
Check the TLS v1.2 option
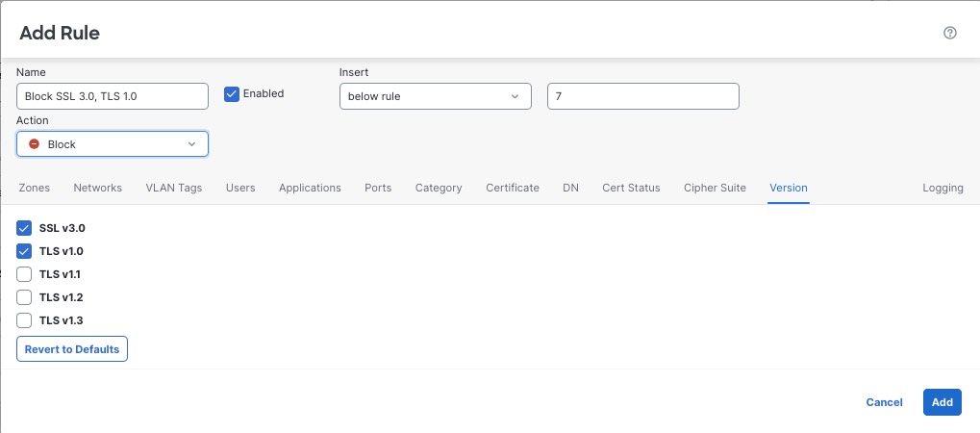(x=25, y=297)
